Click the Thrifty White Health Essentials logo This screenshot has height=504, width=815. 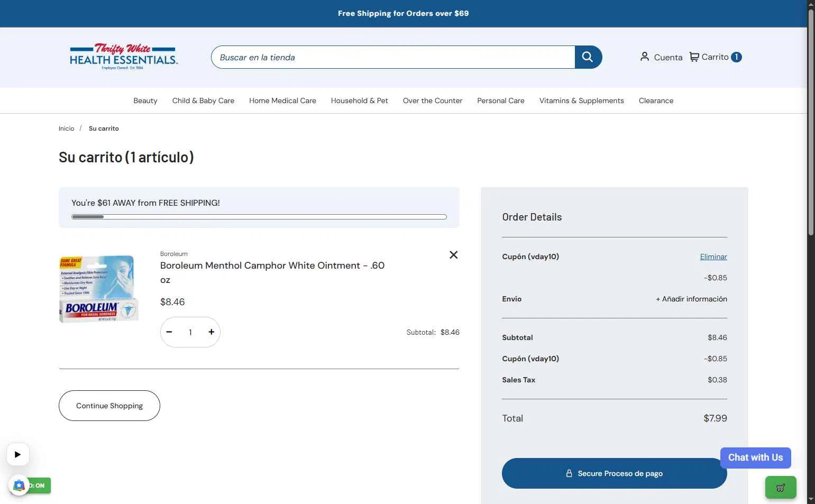[124, 57]
